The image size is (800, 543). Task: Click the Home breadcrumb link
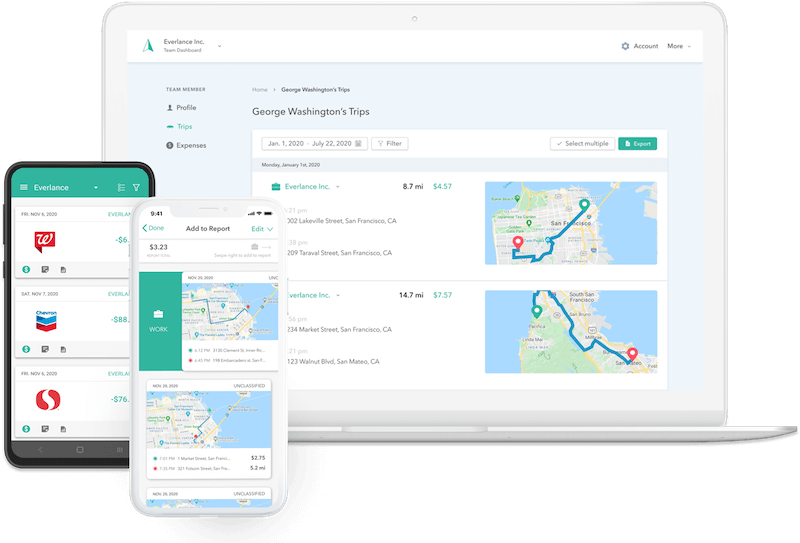click(x=260, y=90)
